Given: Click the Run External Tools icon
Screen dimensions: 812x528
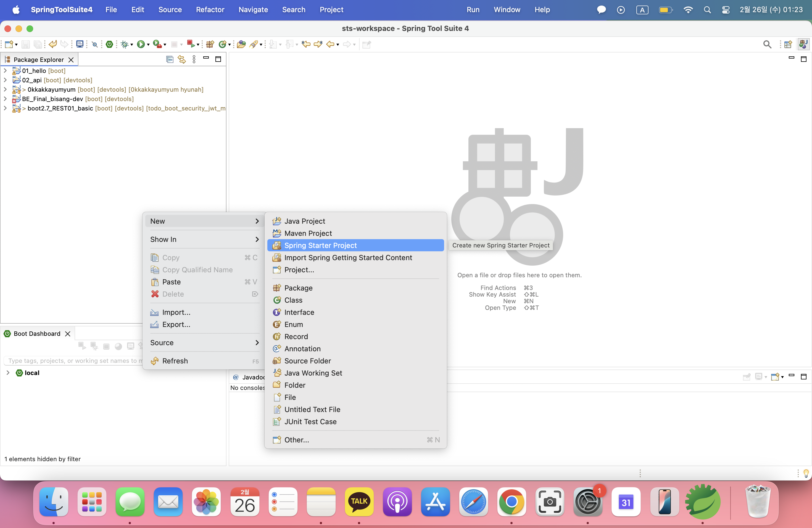Looking at the screenshot, I should tap(157, 44).
